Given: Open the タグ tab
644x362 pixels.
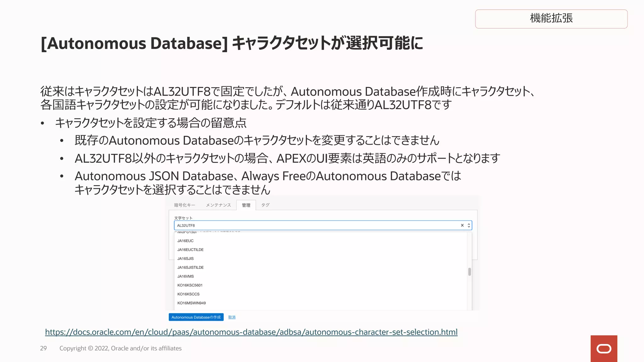Looking at the screenshot, I should pos(265,205).
